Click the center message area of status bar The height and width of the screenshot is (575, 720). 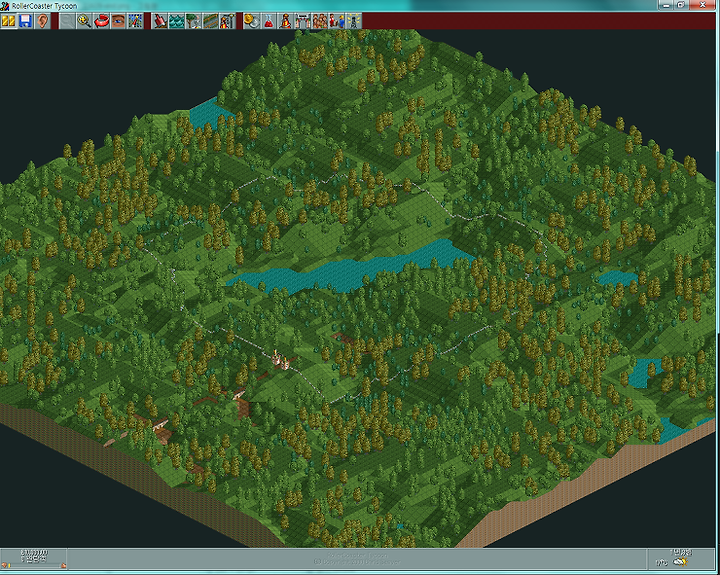(357, 559)
